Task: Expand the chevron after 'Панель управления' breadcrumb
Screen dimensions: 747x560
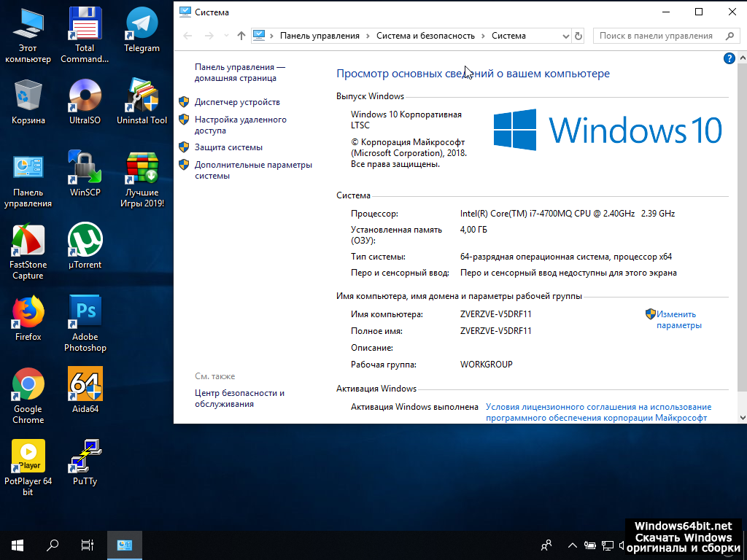Action: [x=368, y=36]
